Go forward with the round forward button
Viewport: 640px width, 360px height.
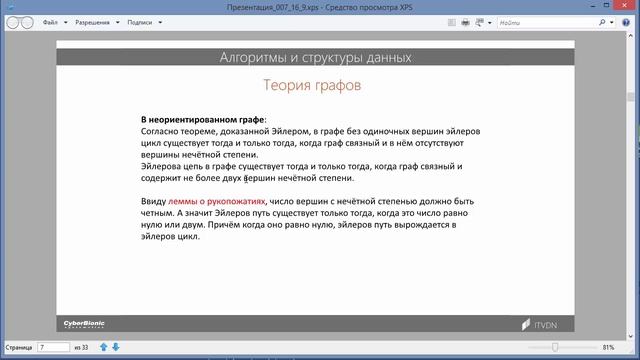(27, 22)
